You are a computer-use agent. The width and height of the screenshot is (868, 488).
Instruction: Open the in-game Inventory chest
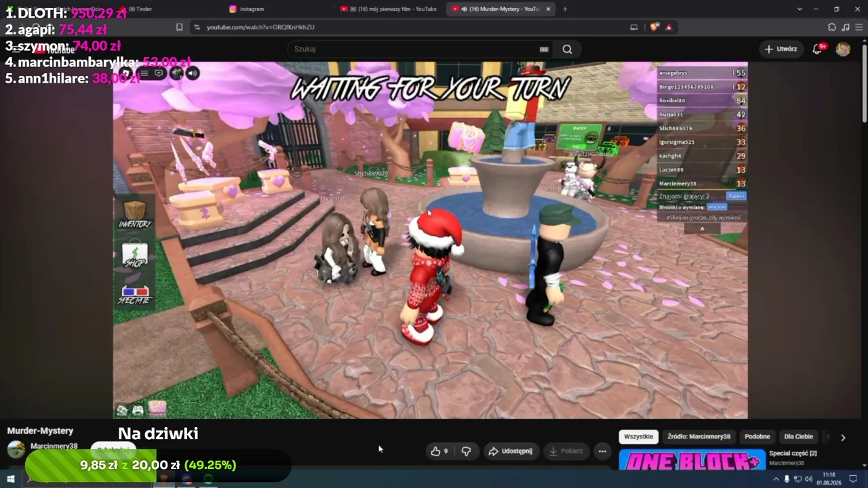pyautogui.click(x=134, y=214)
